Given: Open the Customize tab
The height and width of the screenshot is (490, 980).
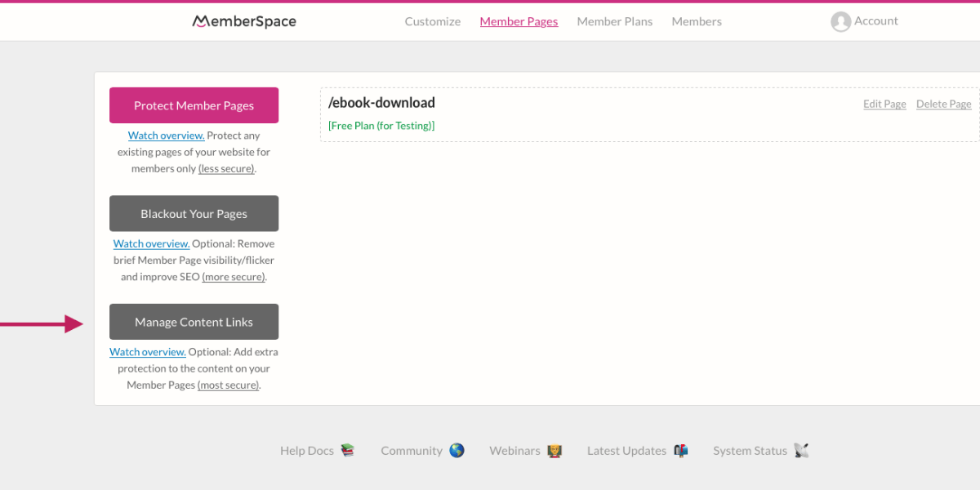Looking at the screenshot, I should 433,22.
